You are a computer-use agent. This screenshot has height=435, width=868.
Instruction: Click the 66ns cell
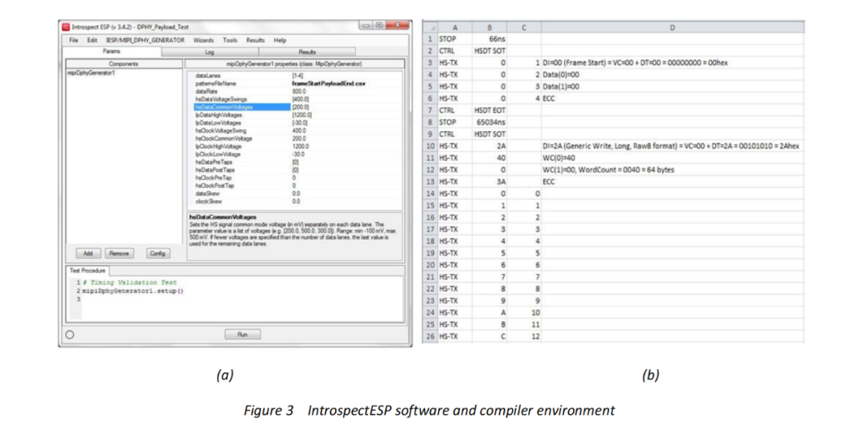point(489,39)
